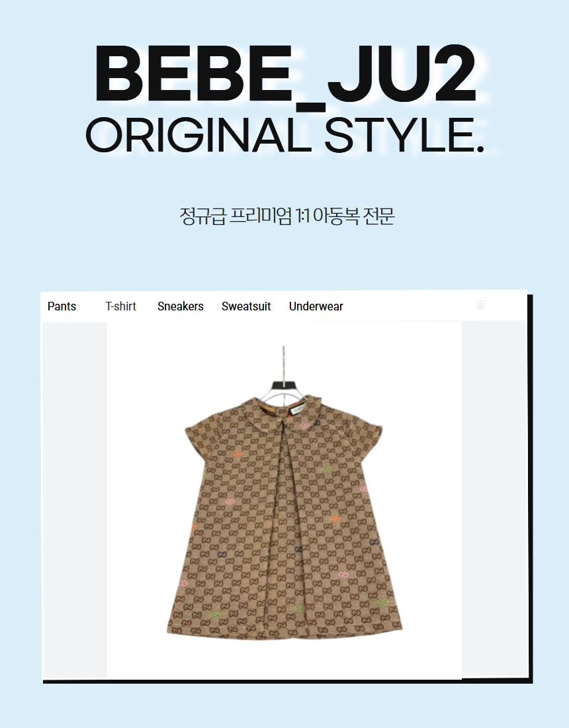Viewport: 569px width, 728px height.
Task: Click the faint stacked-squares icon beside tabs
Action: coord(481,305)
